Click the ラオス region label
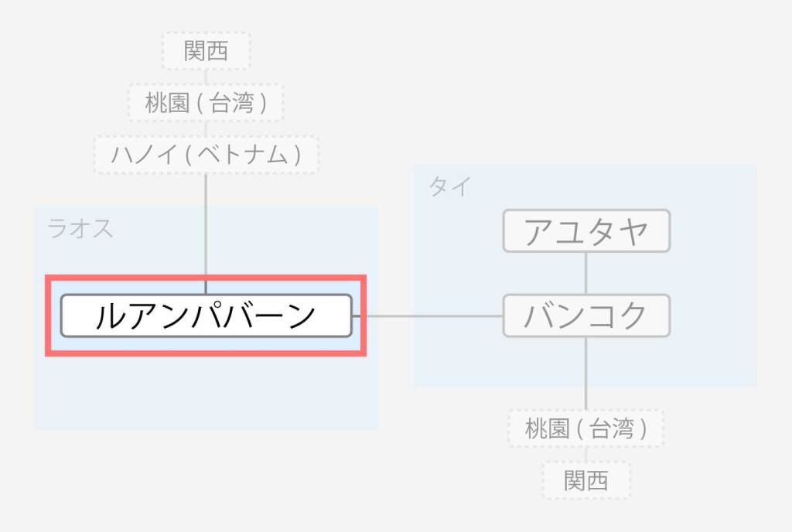 point(80,229)
